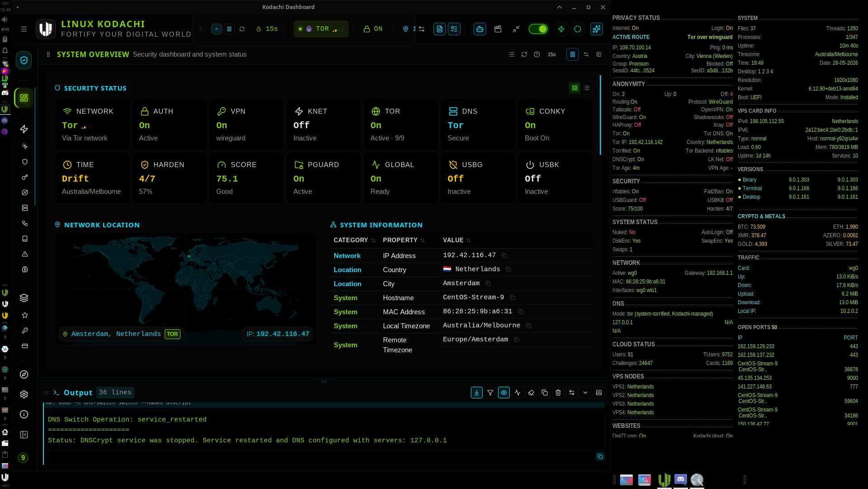
Task: Click the TOR status indicator in the header
Action: (321, 29)
